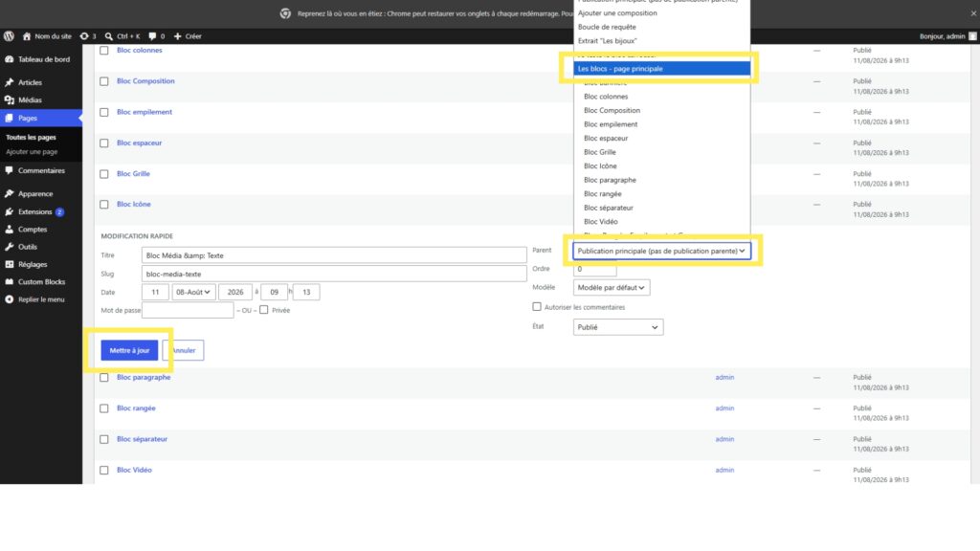
Task: Open Outils wrench icon
Action: point(10,247)
